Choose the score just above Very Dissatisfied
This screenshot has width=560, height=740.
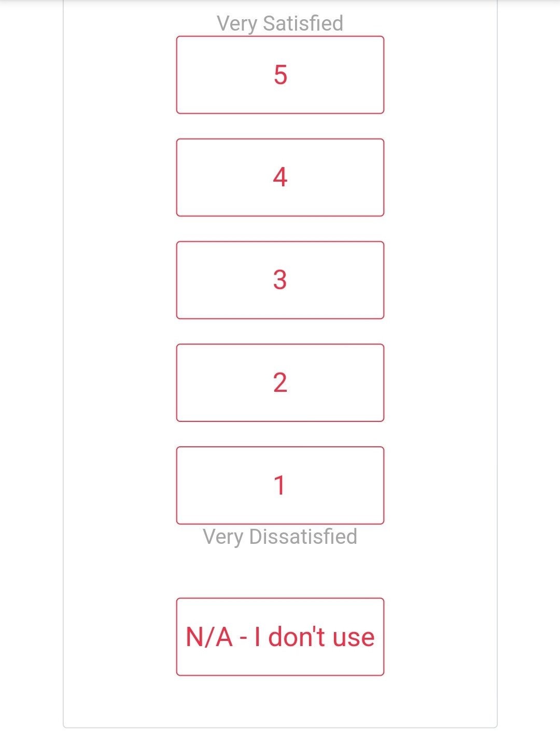[280, 383]
